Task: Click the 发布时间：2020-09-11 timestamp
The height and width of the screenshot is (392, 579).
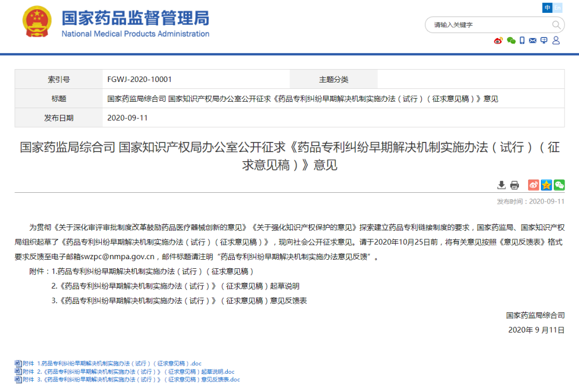Action: (531, 201)
